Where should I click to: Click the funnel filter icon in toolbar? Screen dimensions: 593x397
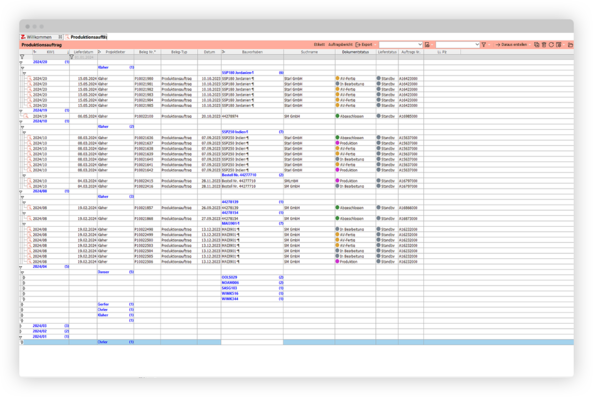coord(484,45)
